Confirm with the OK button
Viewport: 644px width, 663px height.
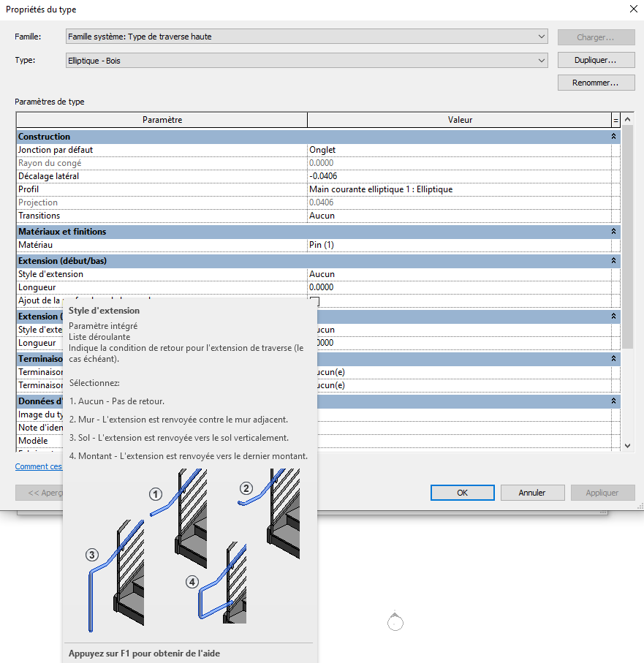(x=462, y=493)
